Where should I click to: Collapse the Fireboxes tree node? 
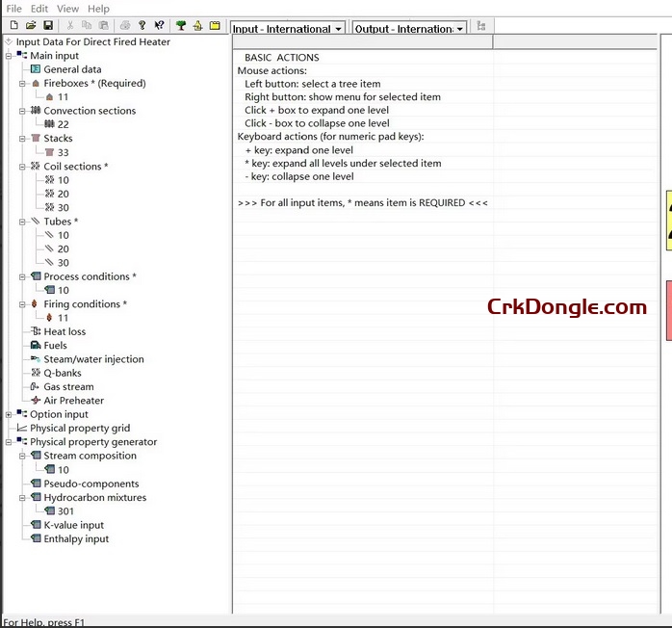22,84
